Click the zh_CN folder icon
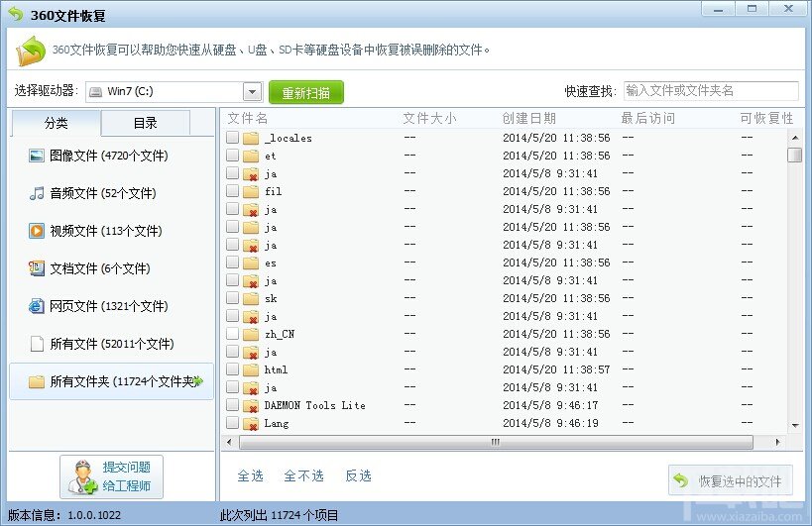812x526 pixels. coord(251,334)
